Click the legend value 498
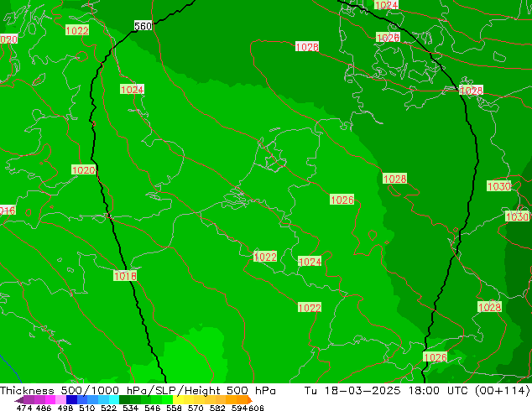532x411 pixels. point(65,408)
